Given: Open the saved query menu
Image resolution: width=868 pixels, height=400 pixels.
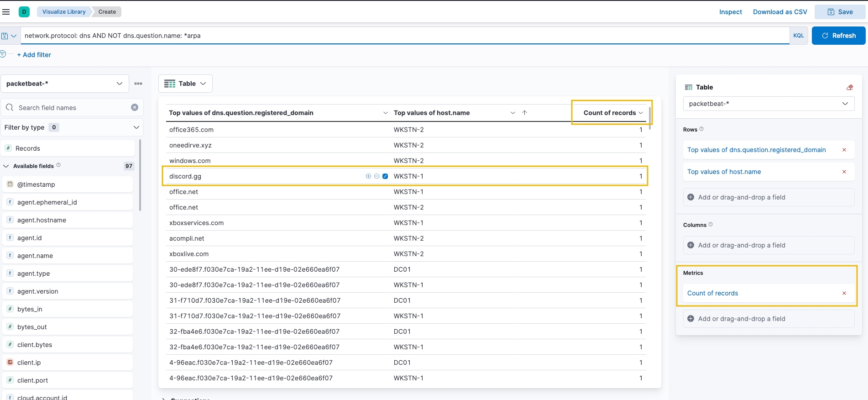Looking at the screenshot, I should click(x=9, y=36).
